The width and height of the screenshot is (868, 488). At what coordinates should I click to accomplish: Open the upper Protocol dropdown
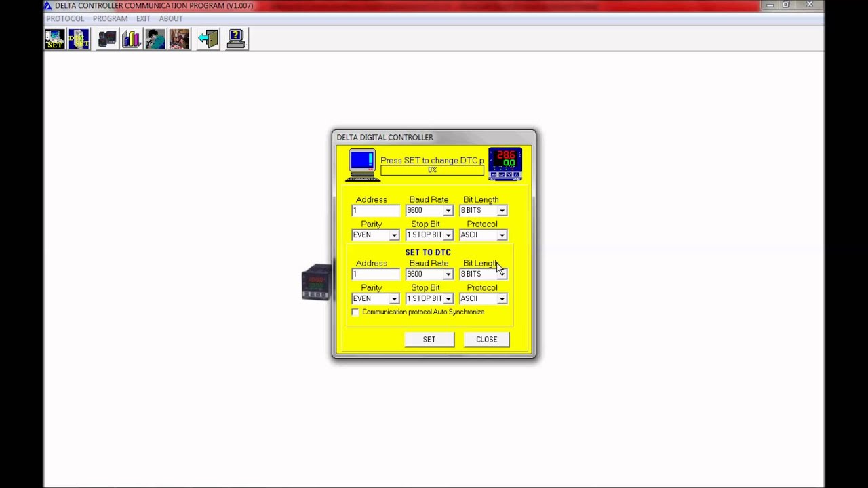click(x=502, y=235)
